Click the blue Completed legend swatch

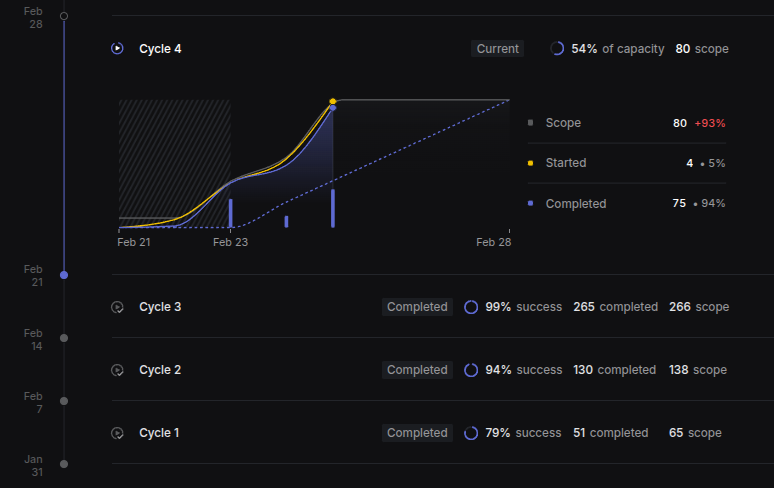(531, 203)
